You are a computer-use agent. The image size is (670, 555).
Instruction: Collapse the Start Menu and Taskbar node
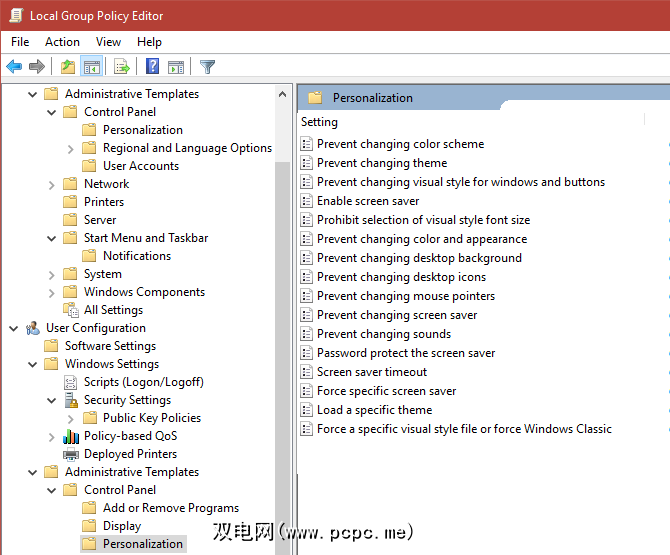[51, 238]
